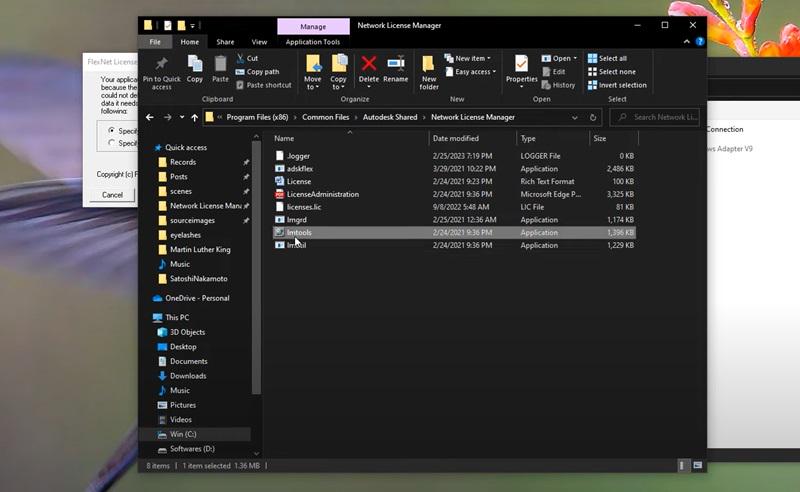Collapse the ribbon with the chevron
Screen dimensions: 800x492
(x=686, y=42)
